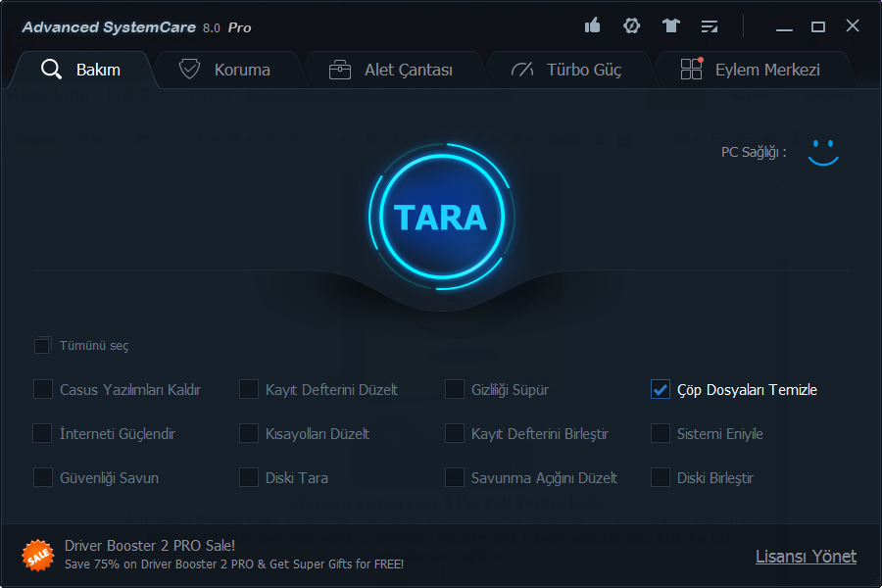Image resolution: width=882 pixels, height=588 pixels.
Task: Click the Eylem Merkezi grid icon
Action: pyautogui.click(x=691, y=70)
